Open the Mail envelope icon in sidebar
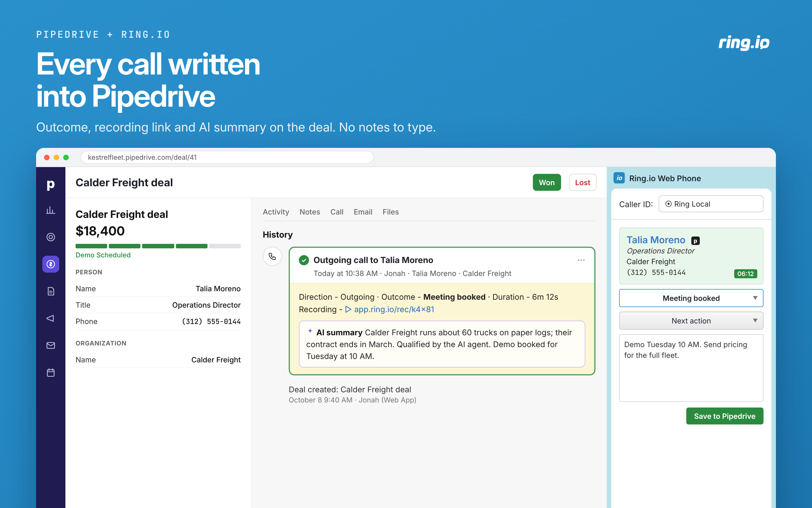This screenshot has height=508, width=812. tap(51, 345)
